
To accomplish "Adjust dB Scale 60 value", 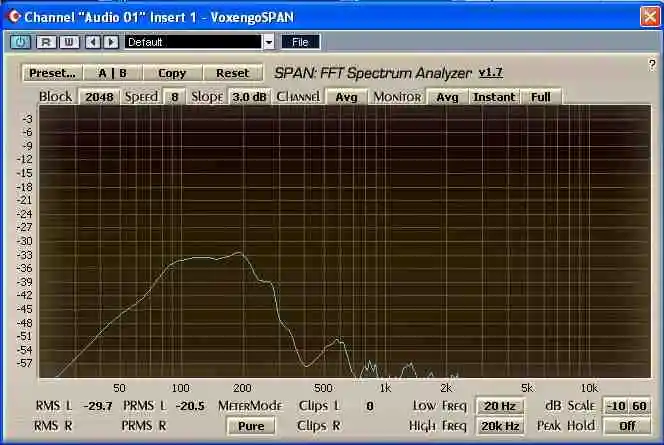I will (639, 406).
